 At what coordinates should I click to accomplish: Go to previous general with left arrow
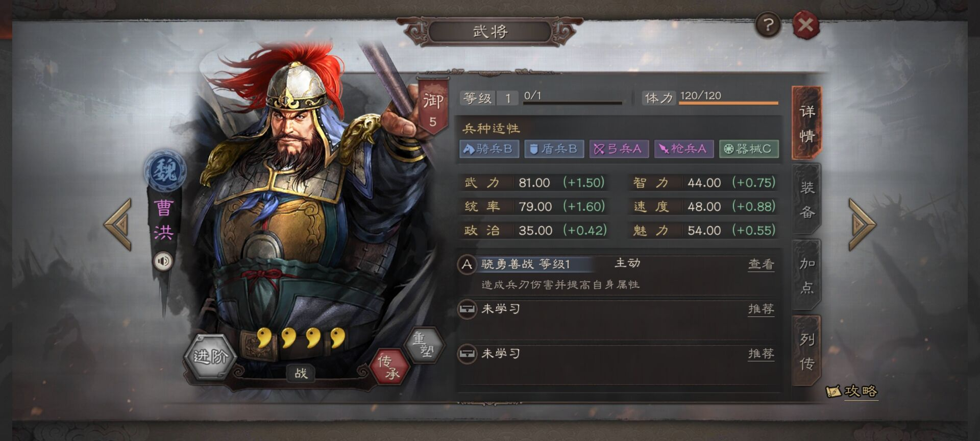(118, 224)
